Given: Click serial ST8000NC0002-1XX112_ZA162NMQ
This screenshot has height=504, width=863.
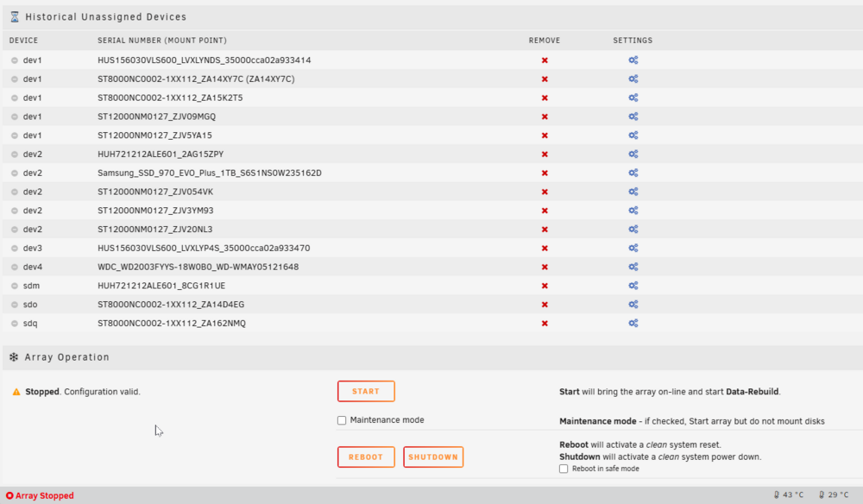Looking at the screenshot, I should [172, 323].
